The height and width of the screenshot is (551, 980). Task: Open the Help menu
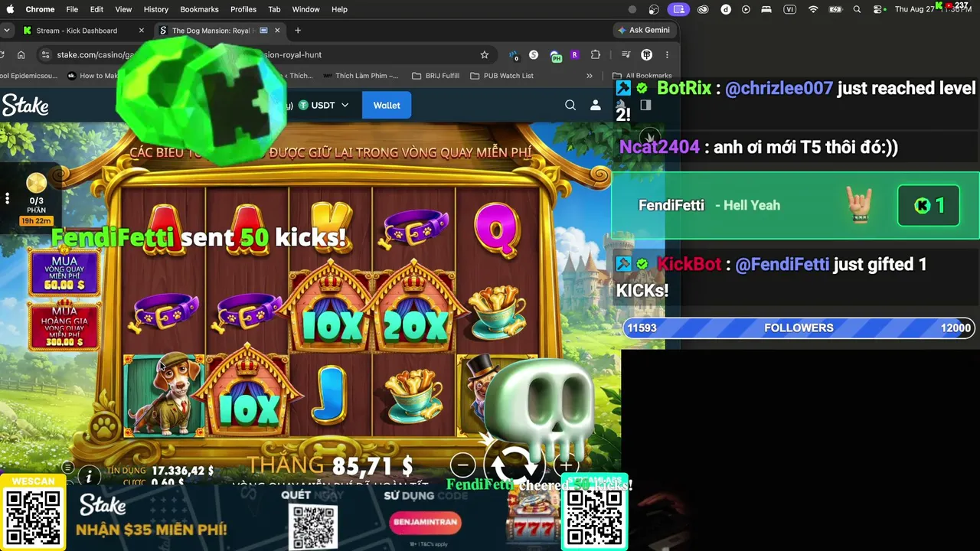pos(339,9)
